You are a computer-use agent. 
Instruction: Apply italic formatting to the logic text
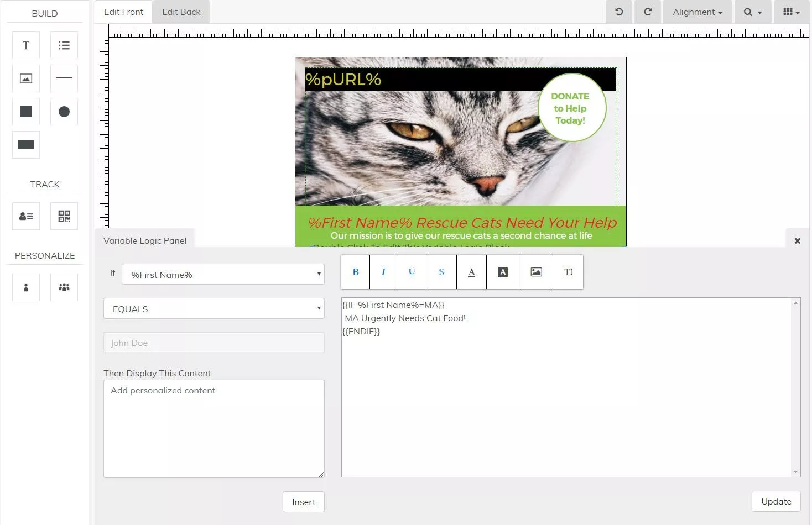pos(383,272)
